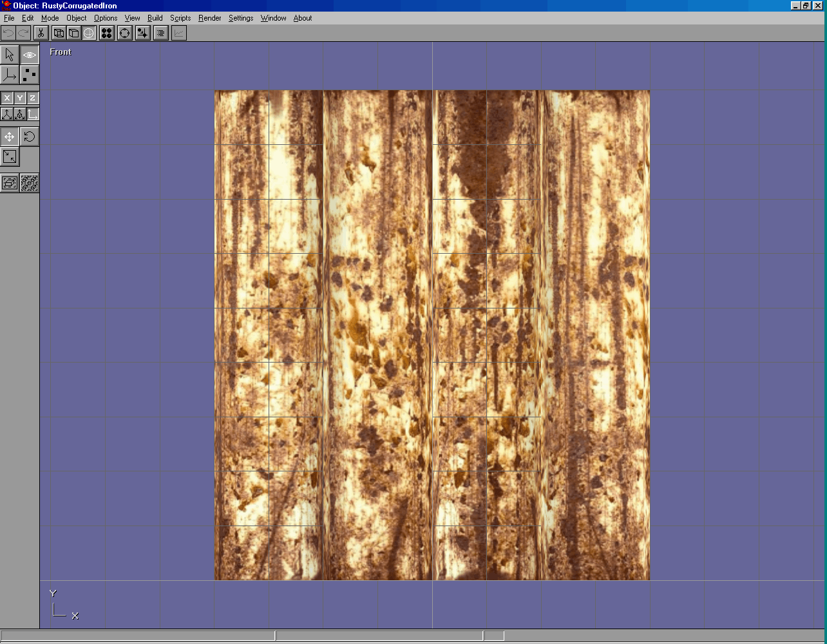
Task: Open the graph editor chart icon
Action: pos(179,33)
